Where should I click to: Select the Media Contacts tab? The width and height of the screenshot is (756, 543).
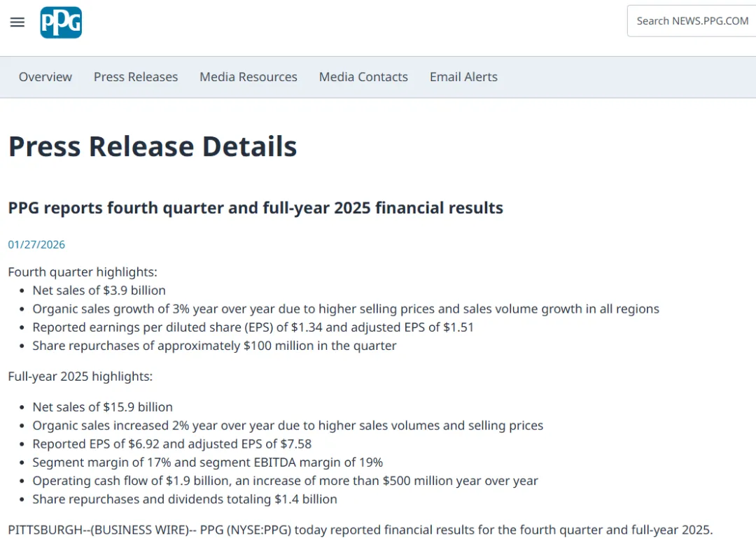363,77
